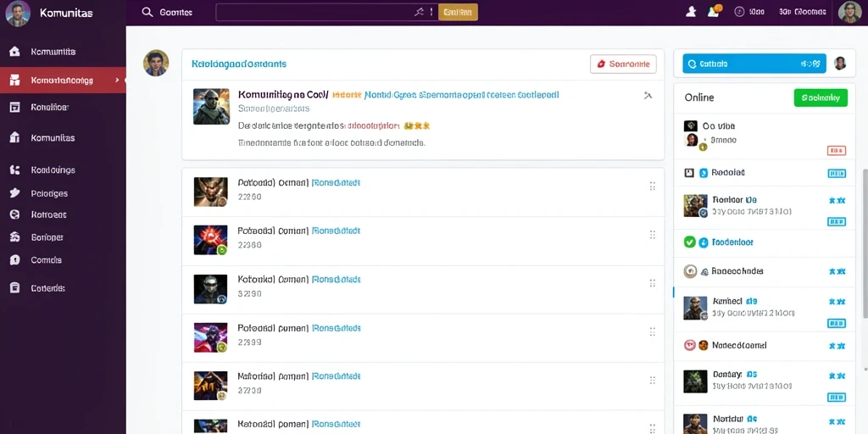Click the avatar left of the main post card
Viewport: 868px width, 434px height.
156,63
